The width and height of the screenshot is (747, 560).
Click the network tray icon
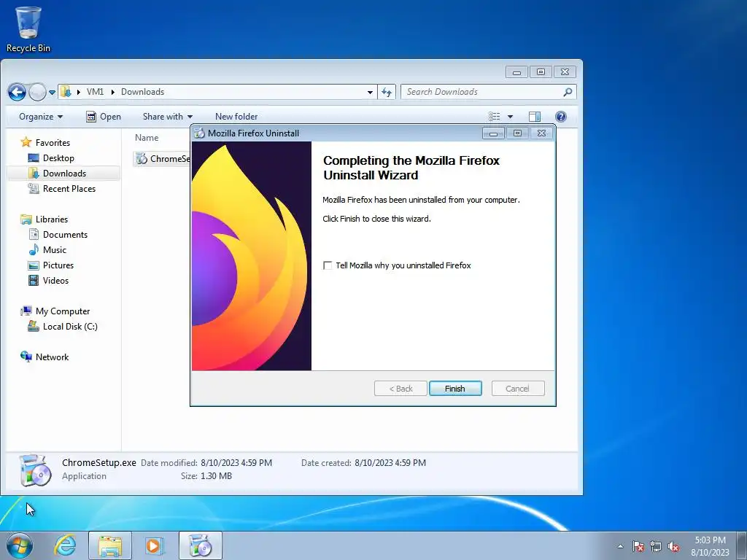pyautogui.click(x=656, y=546)
